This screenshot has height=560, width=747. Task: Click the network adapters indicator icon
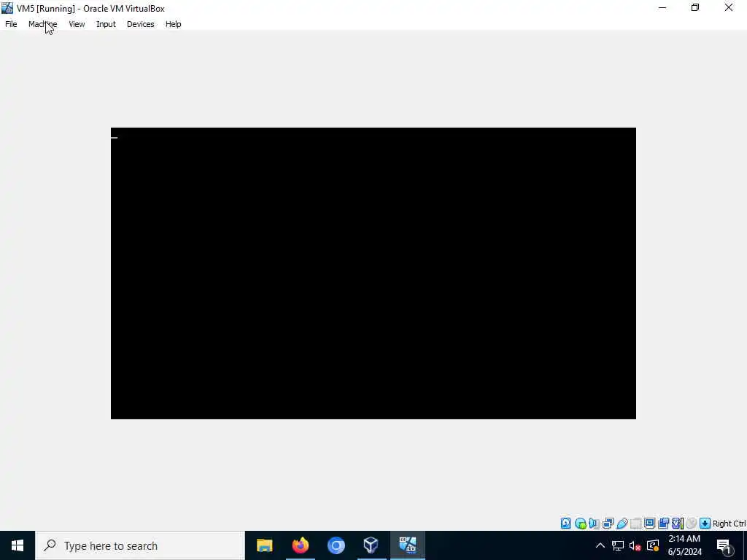[x=608, y=524]
